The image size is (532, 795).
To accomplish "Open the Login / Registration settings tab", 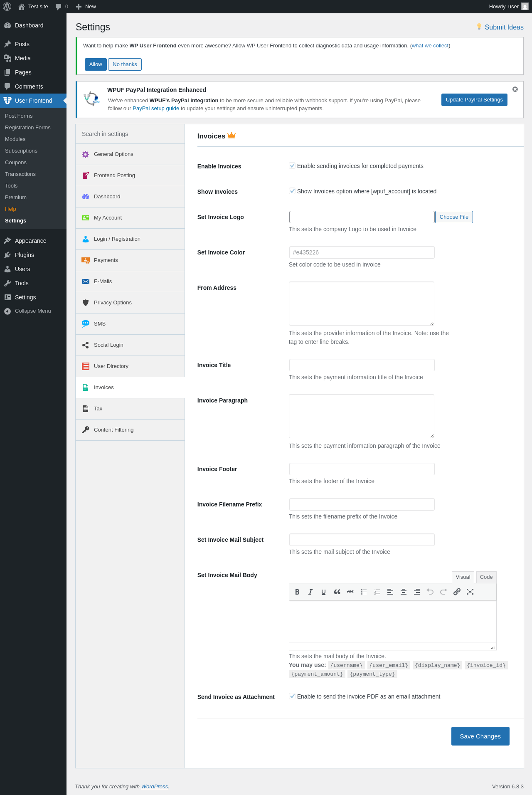I will pyautogui.click(x=130, y=239).
